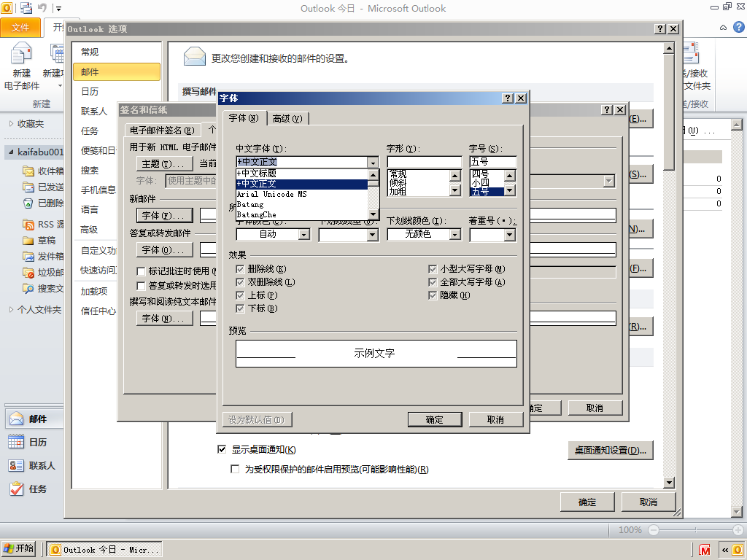747x560 pixels.
Task: Select 小四 in font size list
Action: tap(487, 183)
